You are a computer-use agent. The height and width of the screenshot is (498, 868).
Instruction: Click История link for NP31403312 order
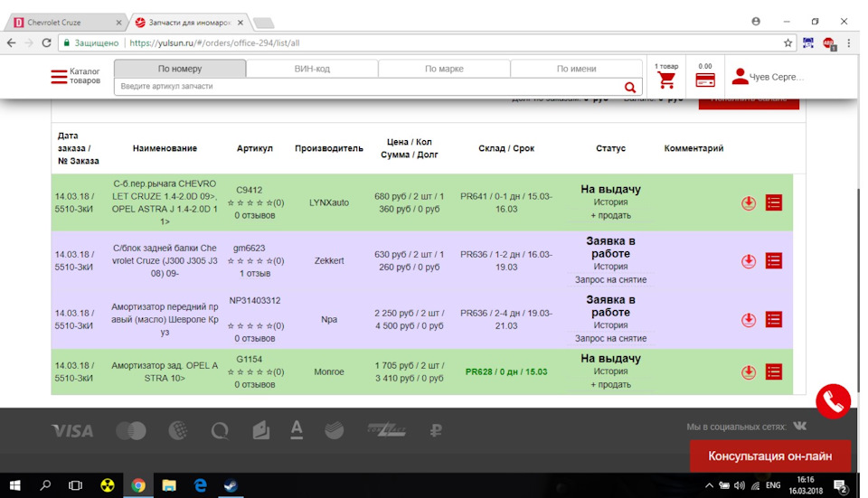point(610,325)
